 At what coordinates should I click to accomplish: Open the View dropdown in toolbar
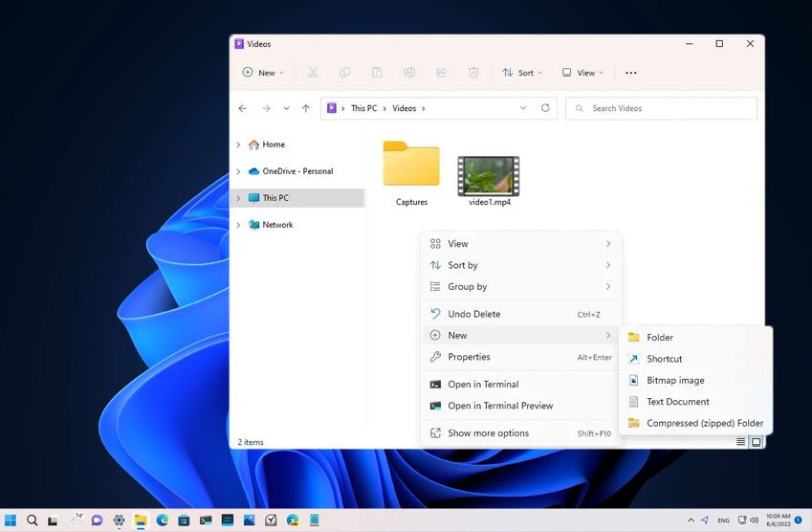click(x=582, y=73)
